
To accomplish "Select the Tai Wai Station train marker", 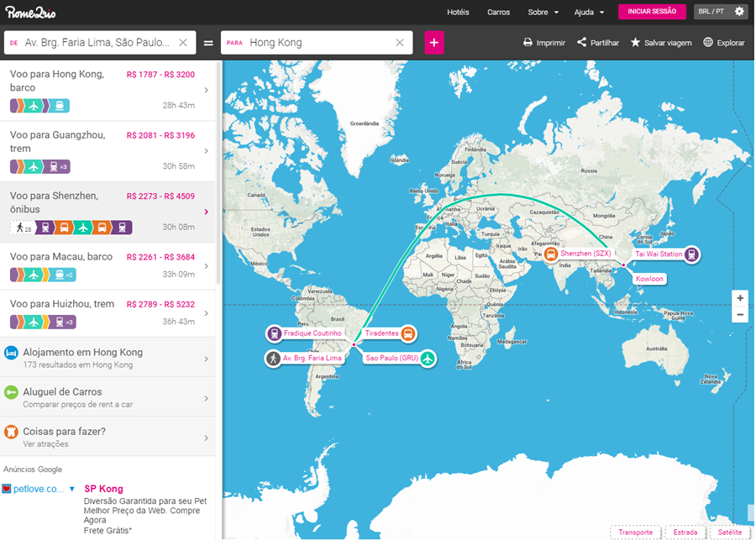I will pyautogui.click(x=690, y=254).
